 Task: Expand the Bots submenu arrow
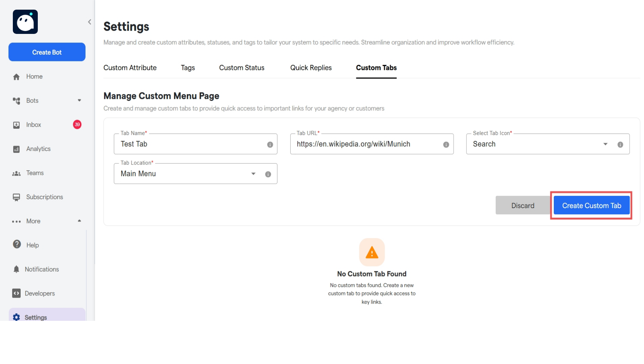tap(80, 101)
